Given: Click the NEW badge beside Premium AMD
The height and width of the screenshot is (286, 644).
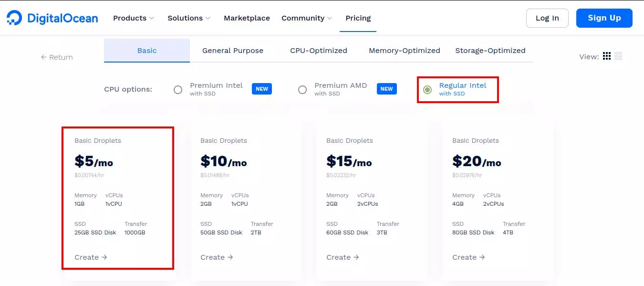Looking at the screenshot, I should [x=387, y=89].
